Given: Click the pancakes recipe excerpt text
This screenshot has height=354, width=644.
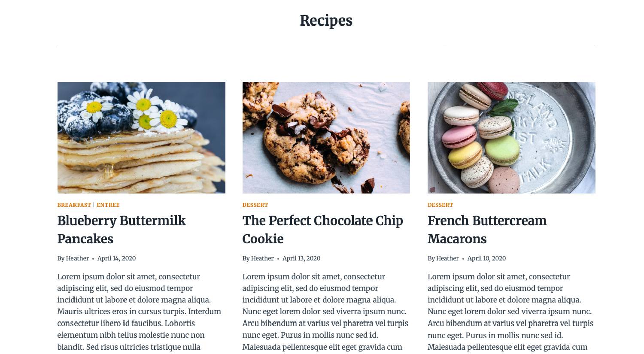Looking at the screenshot, I should [139, 312].
